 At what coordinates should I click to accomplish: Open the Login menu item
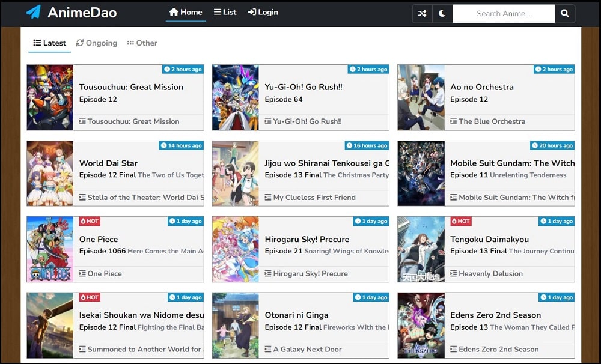[x=263, y=12]
